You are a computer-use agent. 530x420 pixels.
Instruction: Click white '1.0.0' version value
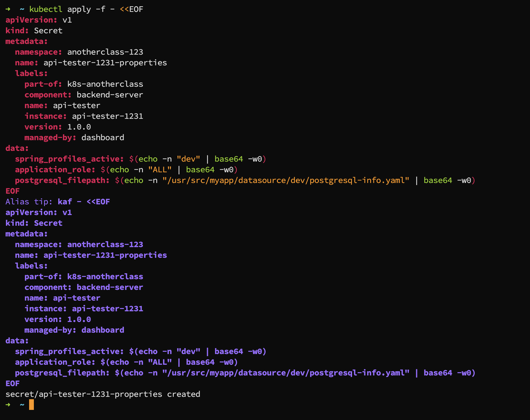point(79,127)
